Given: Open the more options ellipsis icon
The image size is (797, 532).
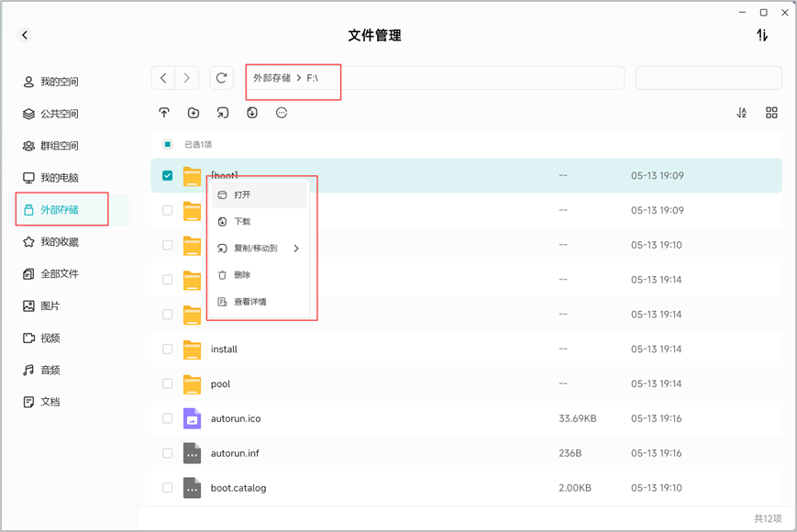Looking at the screenshot, I should pos(282,113).
